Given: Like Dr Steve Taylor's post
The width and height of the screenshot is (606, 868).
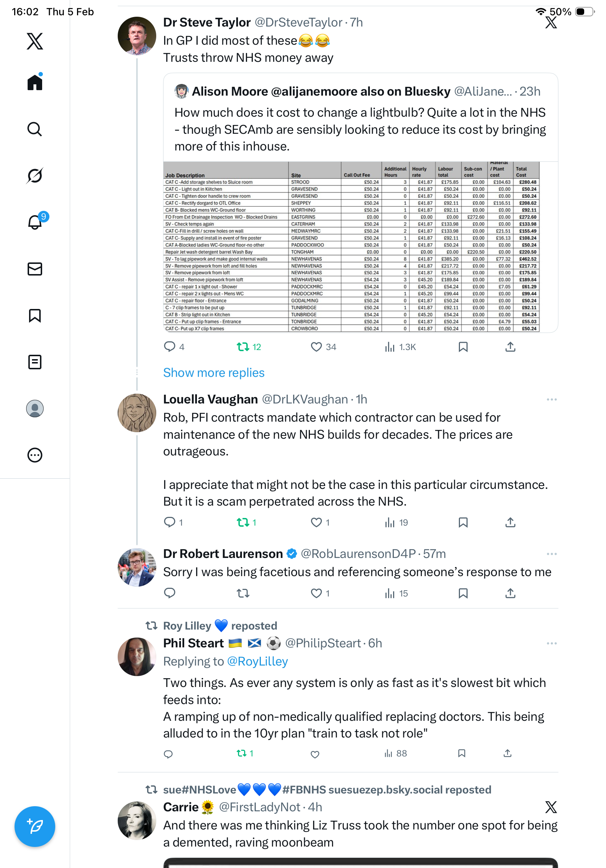Looking at the screenshot, I should point(316,347).
